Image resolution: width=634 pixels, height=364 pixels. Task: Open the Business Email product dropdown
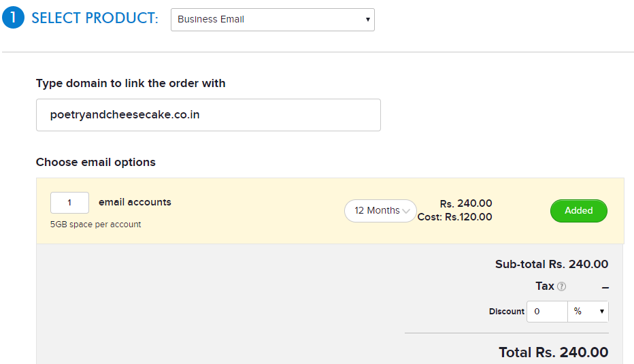point(273,20)
